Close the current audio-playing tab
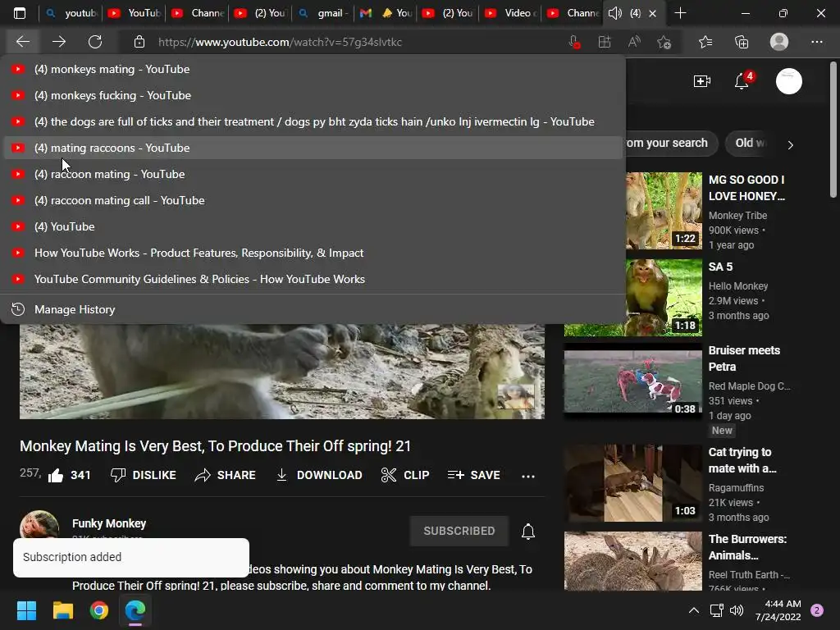This screenshot has height=630, width=840. coord(652,13)
